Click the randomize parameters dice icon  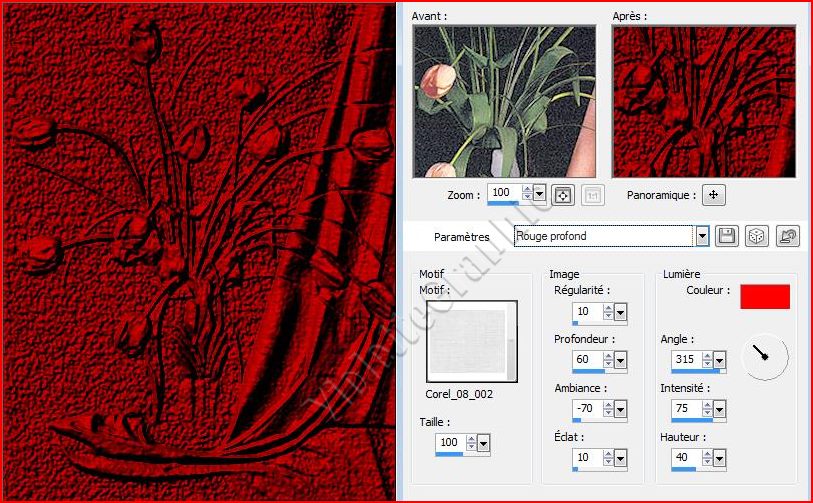(757, 236)
